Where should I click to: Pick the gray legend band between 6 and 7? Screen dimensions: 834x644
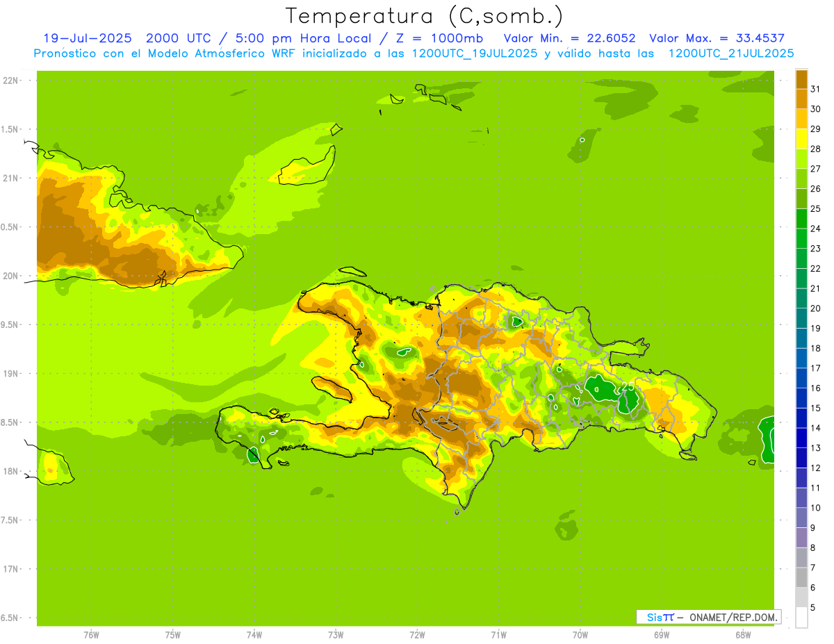click(801, 578)
